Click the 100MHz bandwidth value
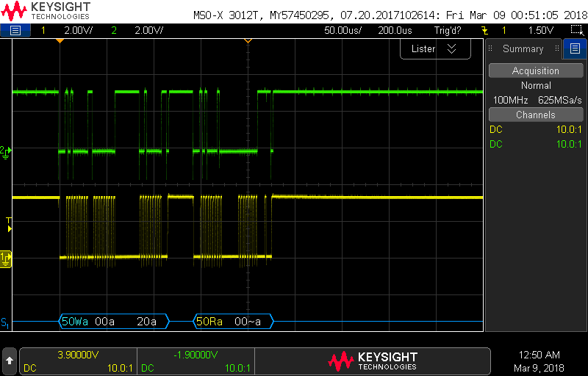588x376 pixels. point(510,100)
